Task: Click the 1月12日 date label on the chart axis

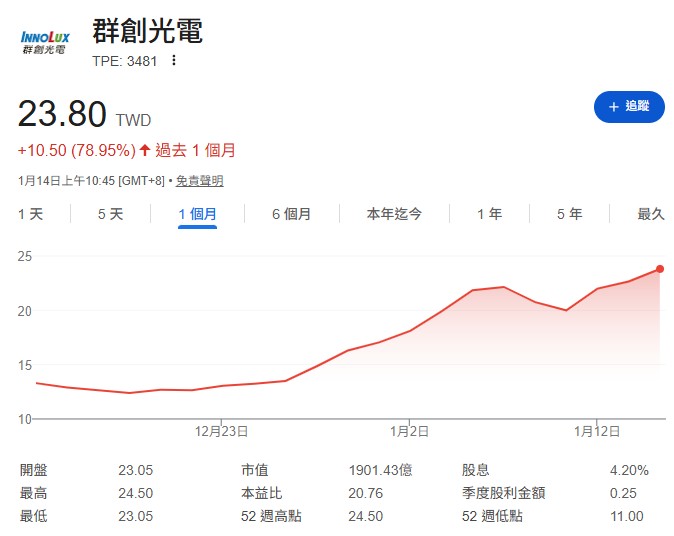Action: [x=596, y=431]
